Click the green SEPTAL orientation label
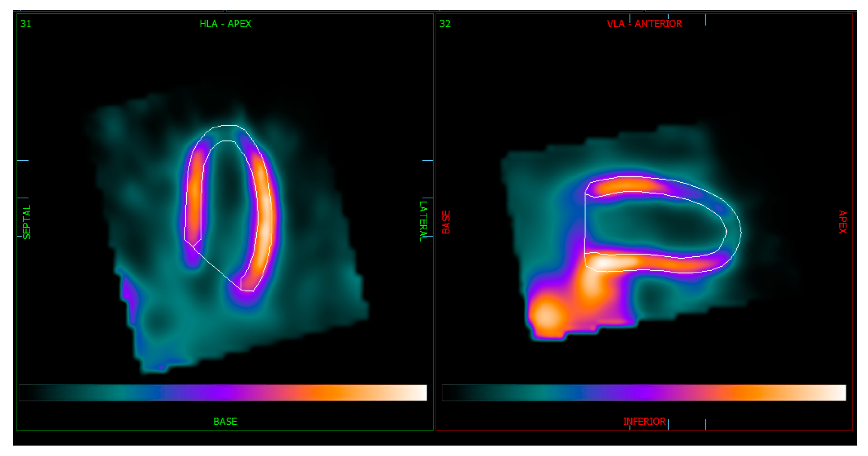The image size is (868, 456). tap(27, 222)
